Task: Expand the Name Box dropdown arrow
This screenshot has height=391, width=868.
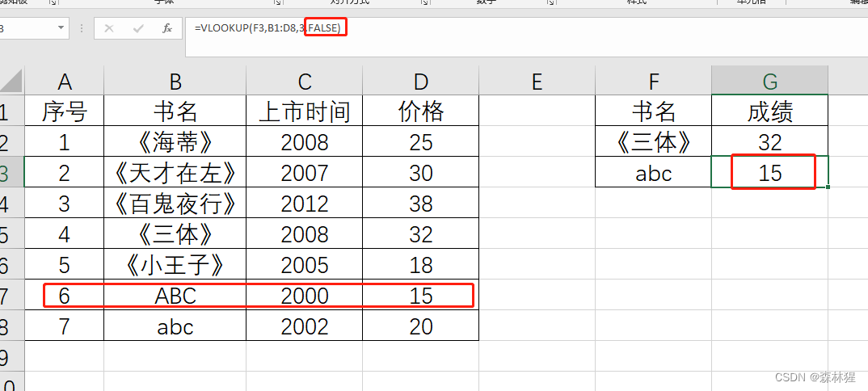Action: (x=61, y=28)
